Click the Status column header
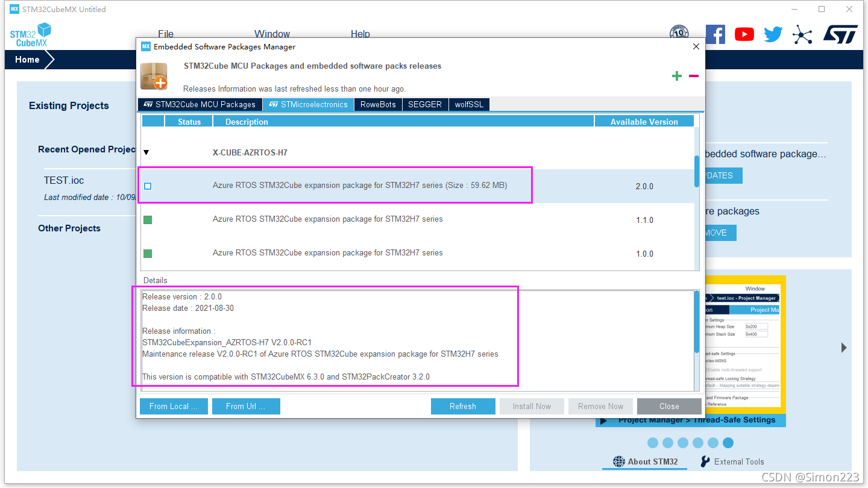Viewport: 868px width, 488px height. (x=189, y=121)
